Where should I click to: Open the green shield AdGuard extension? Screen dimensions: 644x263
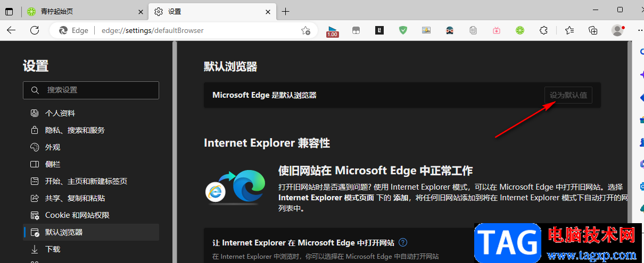(403, 31)
